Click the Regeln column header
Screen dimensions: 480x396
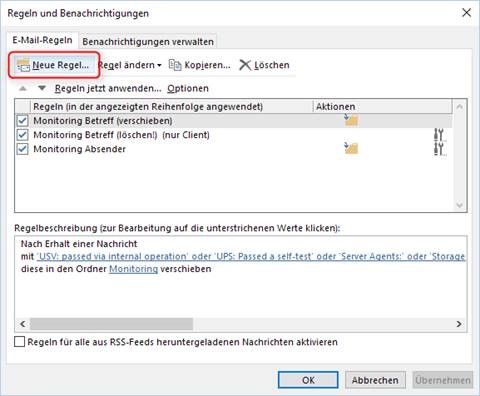pos(172,107)
